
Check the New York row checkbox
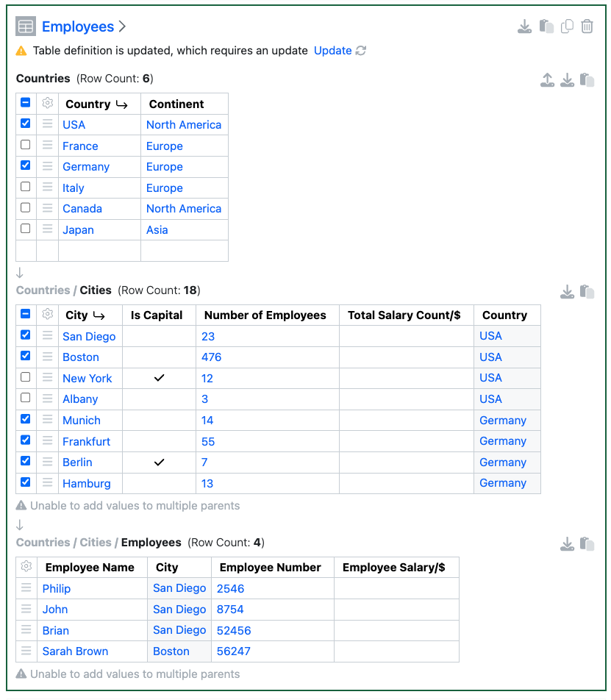[x=26, y=377]
